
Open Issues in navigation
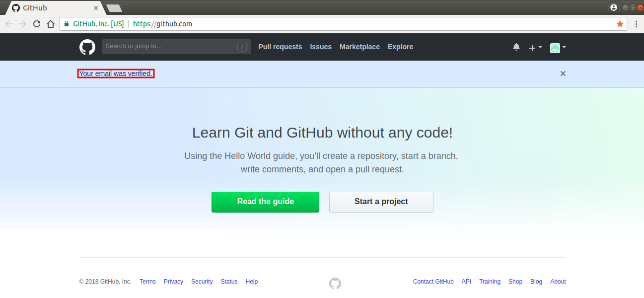pos(321,47)
